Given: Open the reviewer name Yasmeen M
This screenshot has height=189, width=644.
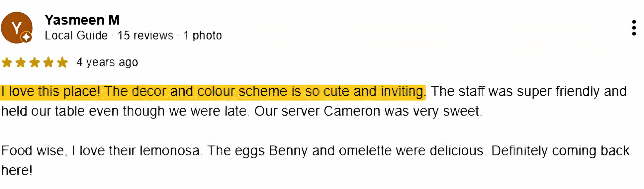Looking at the screenshot, I should pyautogui.click(x=82, y=20).
